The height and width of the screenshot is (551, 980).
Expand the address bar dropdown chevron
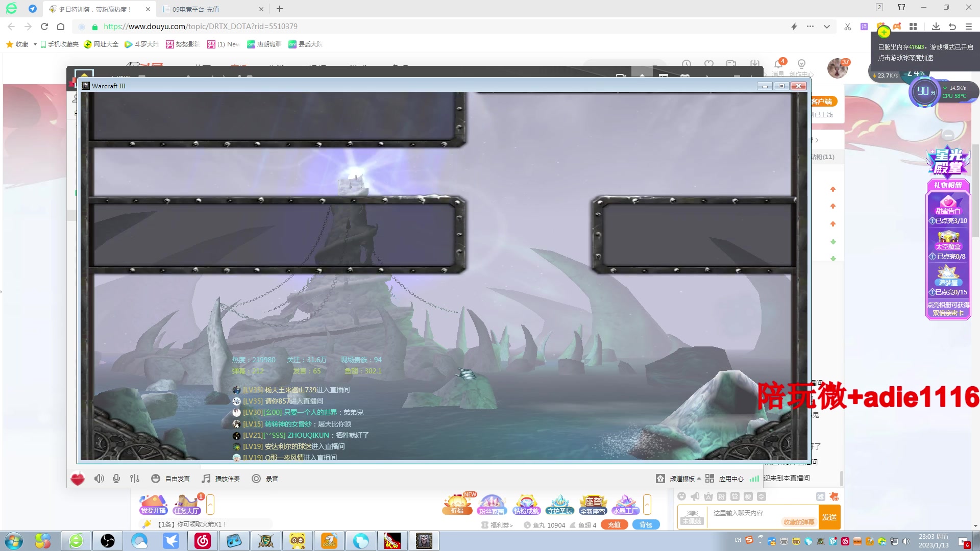pos(827,27)
